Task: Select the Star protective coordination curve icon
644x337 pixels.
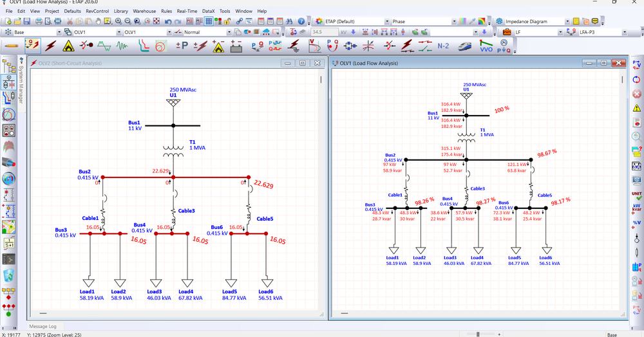Action: tap(143, 46)
